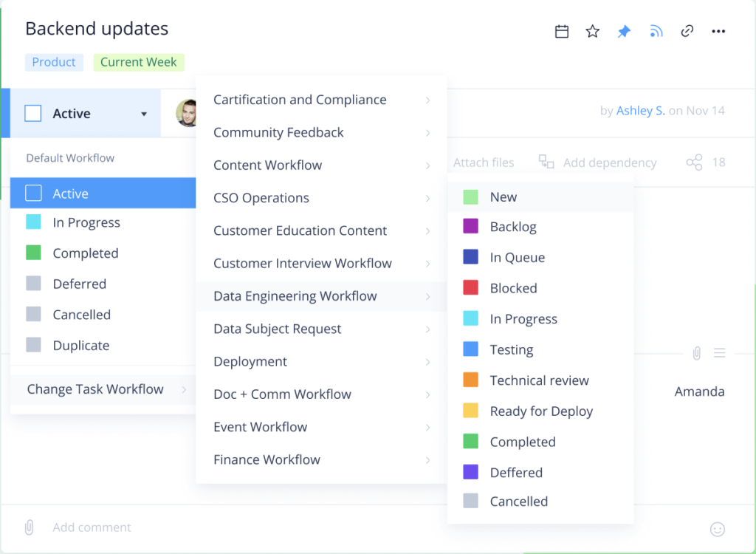
Task: Open the more options ellipsis menu
Action: [718, 31]
